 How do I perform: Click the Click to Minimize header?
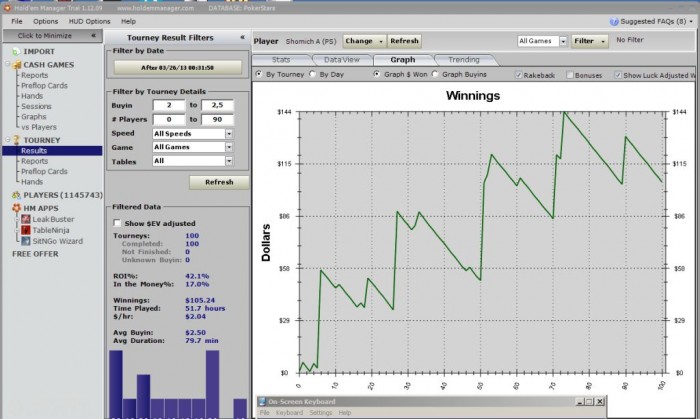coord(53,36)
